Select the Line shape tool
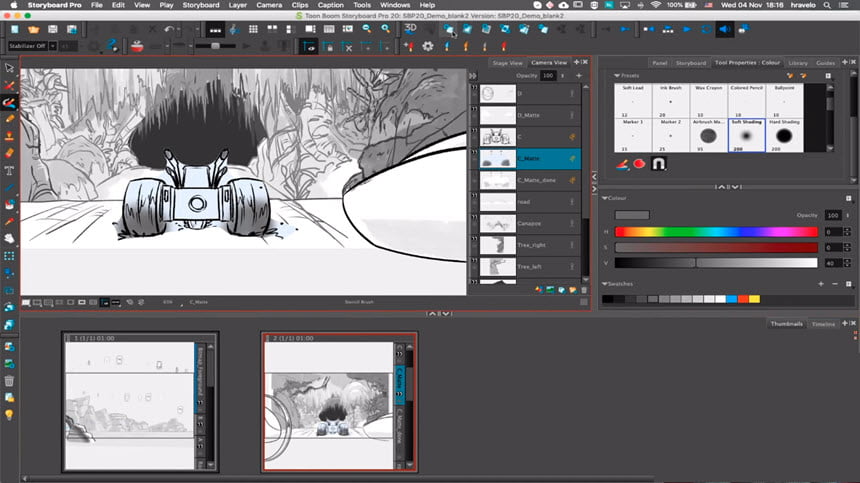 coord(9,187)
